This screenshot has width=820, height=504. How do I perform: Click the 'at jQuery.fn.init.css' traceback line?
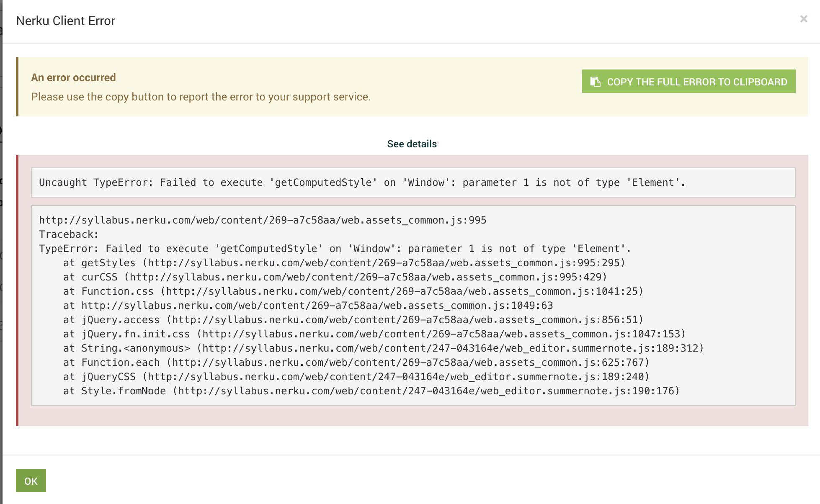(x=374, y=334)
